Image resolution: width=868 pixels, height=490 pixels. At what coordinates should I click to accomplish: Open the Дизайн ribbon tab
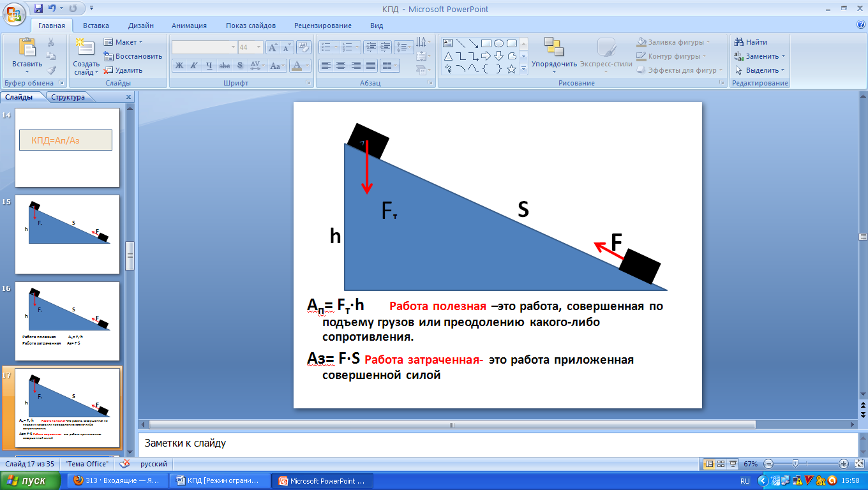click(x=140, y=26)
